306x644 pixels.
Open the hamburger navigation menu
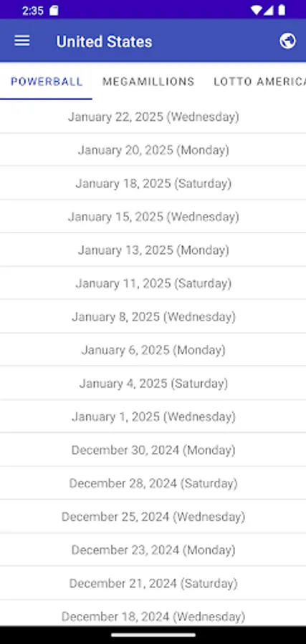[21, 41]
